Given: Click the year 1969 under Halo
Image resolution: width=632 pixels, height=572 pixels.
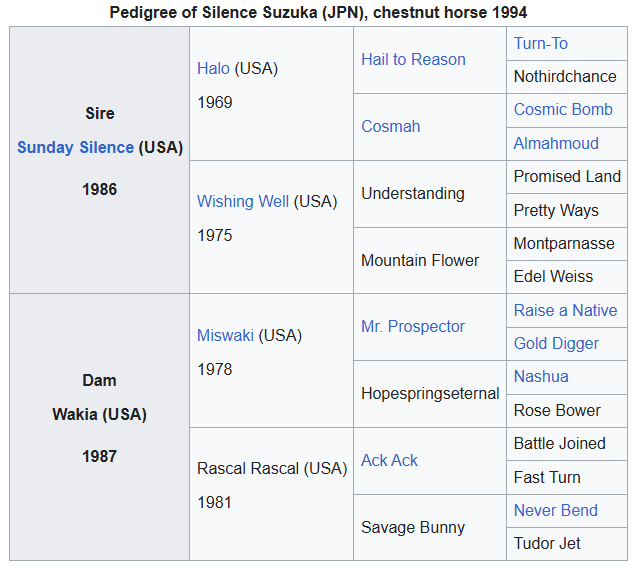Looking at the screenshot, I should [214, 102].
